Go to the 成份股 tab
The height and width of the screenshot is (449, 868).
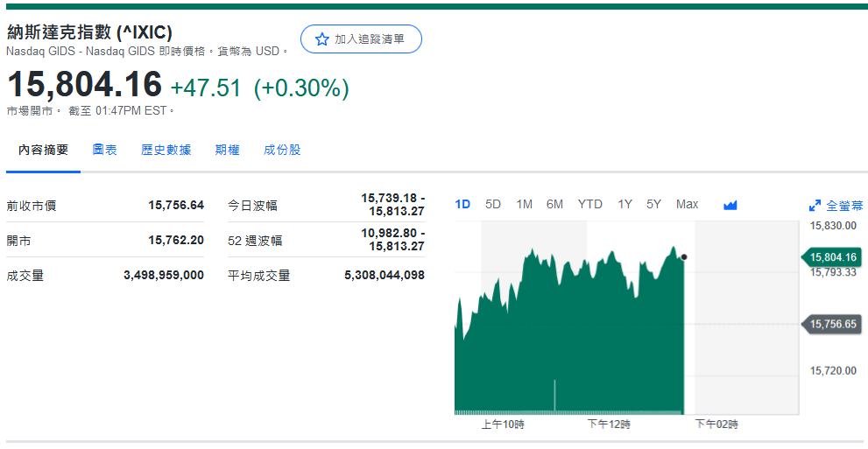click(282, 150)
